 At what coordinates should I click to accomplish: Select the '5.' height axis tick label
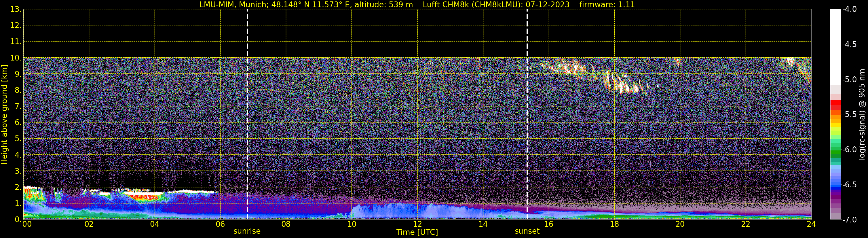(18, 139)
